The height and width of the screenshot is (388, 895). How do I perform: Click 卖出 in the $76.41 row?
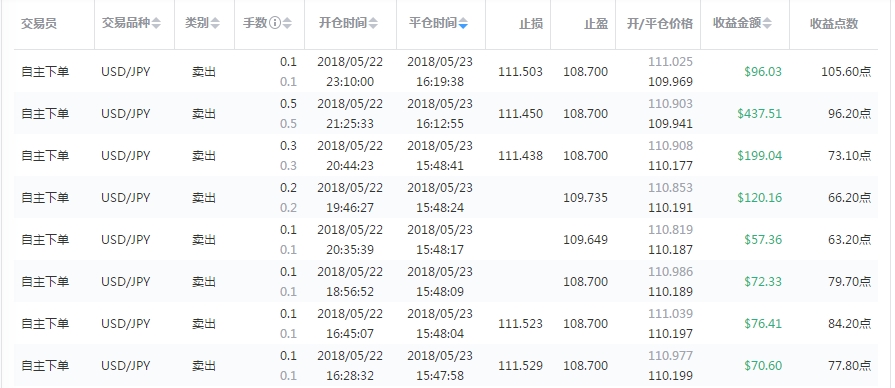204,324
